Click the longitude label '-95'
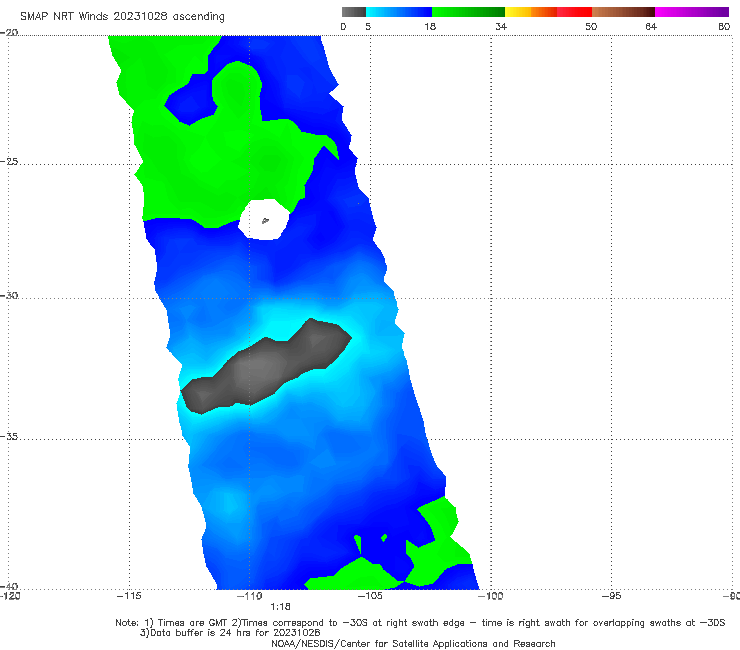 pos(612,596)
